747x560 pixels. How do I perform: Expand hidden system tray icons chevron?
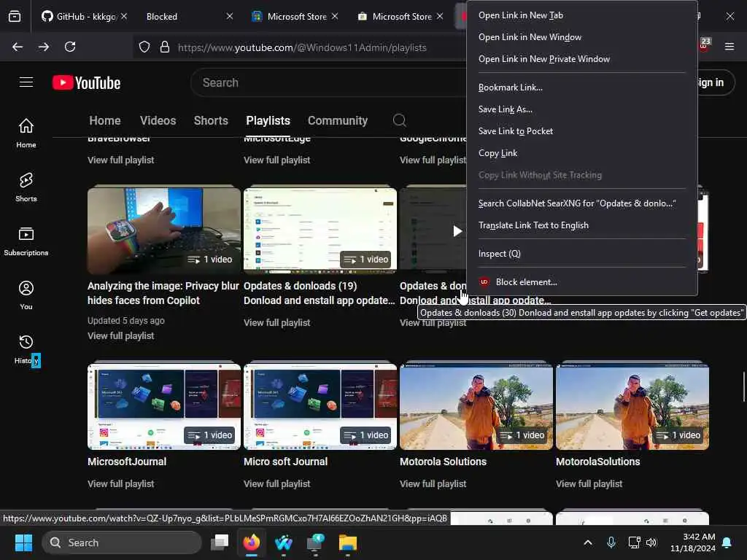tap(588, 542)
